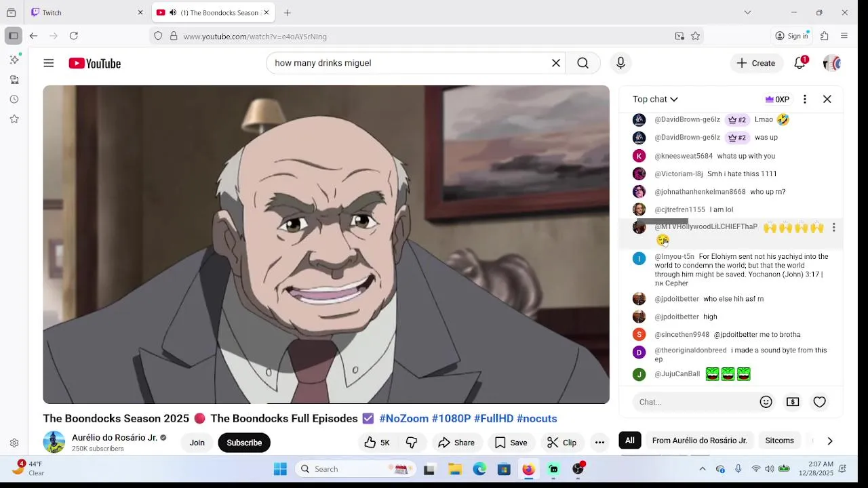The height and width of the screenshot is (488, 868).
Task: Open history from the sidebar clock
Action: (x=14, y=99)
